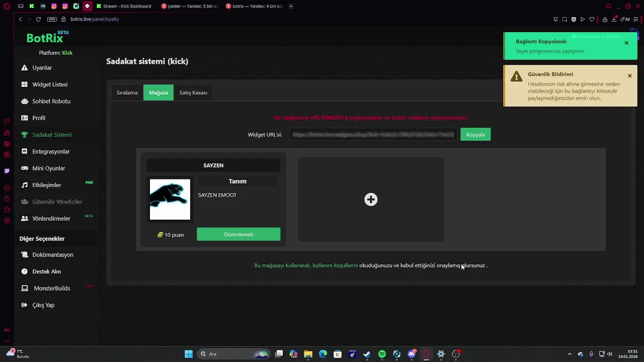Open Steam from the taskbar
Screen dimensions: 644x362
367,354
